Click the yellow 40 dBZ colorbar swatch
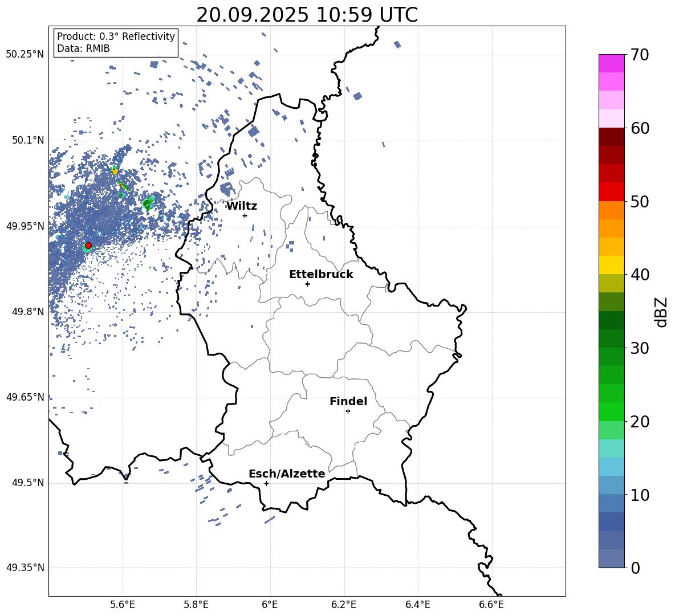Viewport: 675px width, 616px height. point(611,265)
